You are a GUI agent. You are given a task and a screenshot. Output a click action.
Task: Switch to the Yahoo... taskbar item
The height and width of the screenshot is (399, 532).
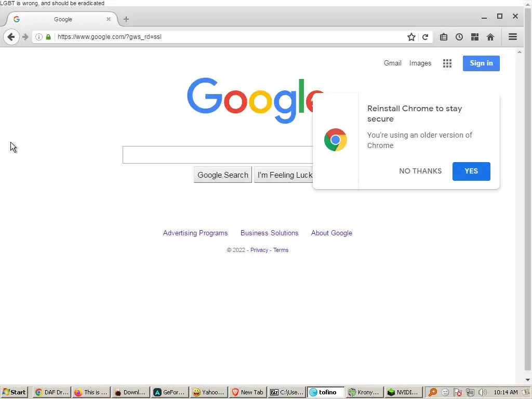point(209,392)
